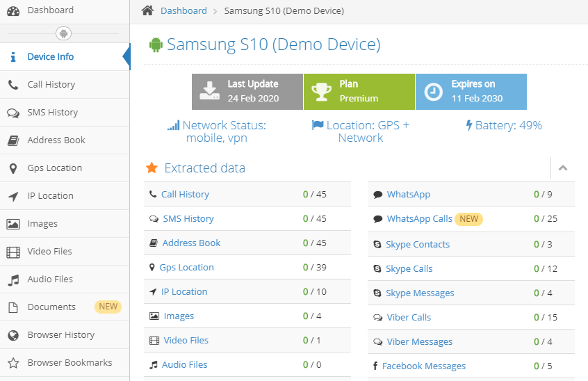Click the map pin icon in the Gps Location data row
588x381 pixels.
click(152, 268)
